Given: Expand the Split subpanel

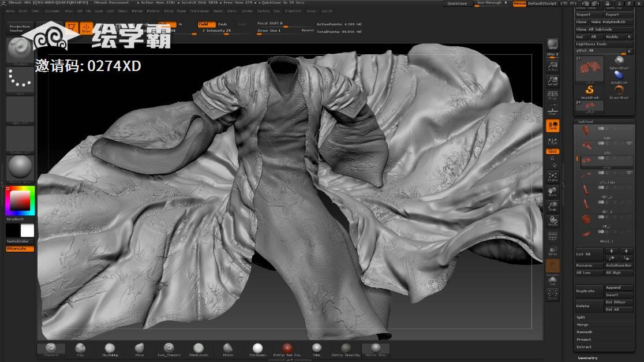Looking at the screenshot, I should coord(581,317).
